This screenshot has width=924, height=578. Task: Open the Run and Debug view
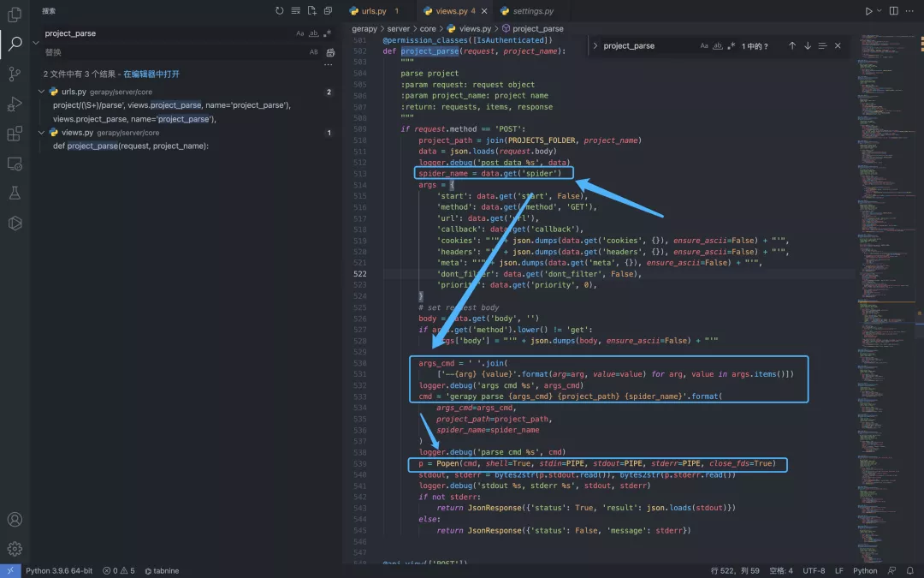point(15,104)
